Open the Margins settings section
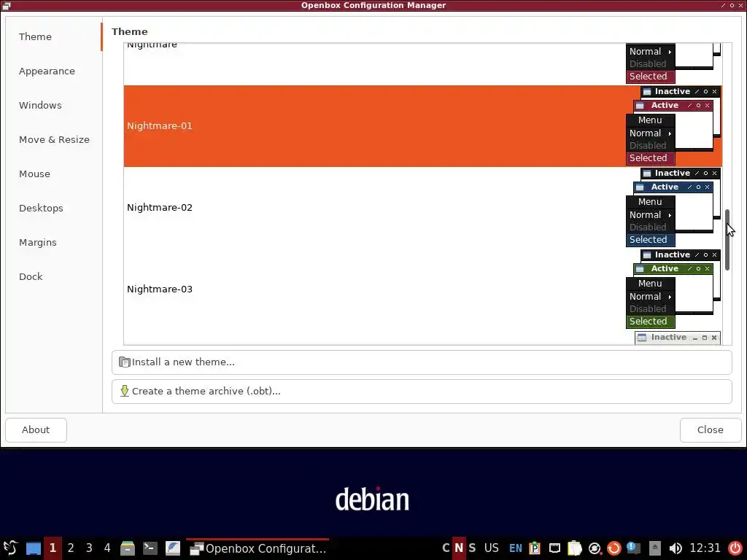Image resolution: width=747 pixels, height=560 pixels. [x=38, y=242]
